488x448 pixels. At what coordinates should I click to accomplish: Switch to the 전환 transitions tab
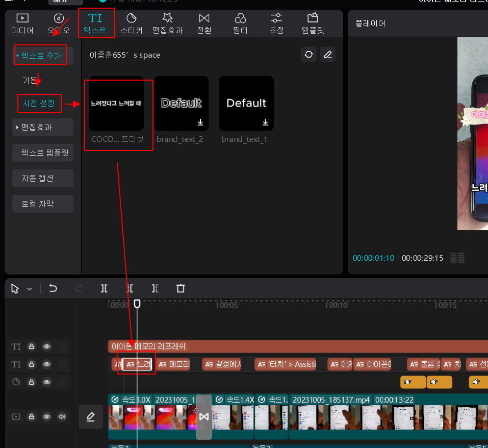click(x=204, y=23)
